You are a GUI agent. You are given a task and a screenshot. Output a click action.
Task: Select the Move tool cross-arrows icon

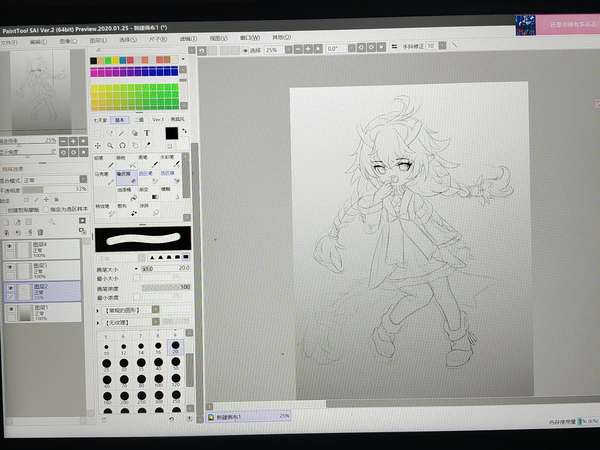[98, 146]
